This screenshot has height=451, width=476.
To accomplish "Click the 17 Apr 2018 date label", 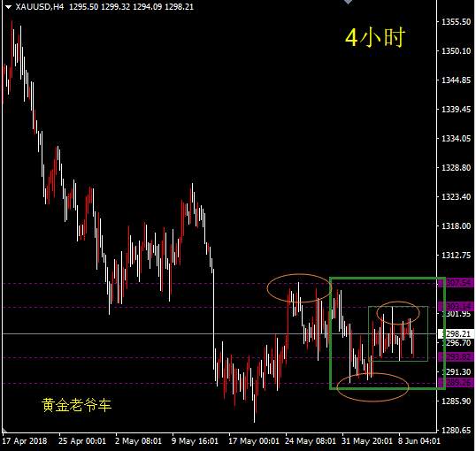I will click(25, 441).
